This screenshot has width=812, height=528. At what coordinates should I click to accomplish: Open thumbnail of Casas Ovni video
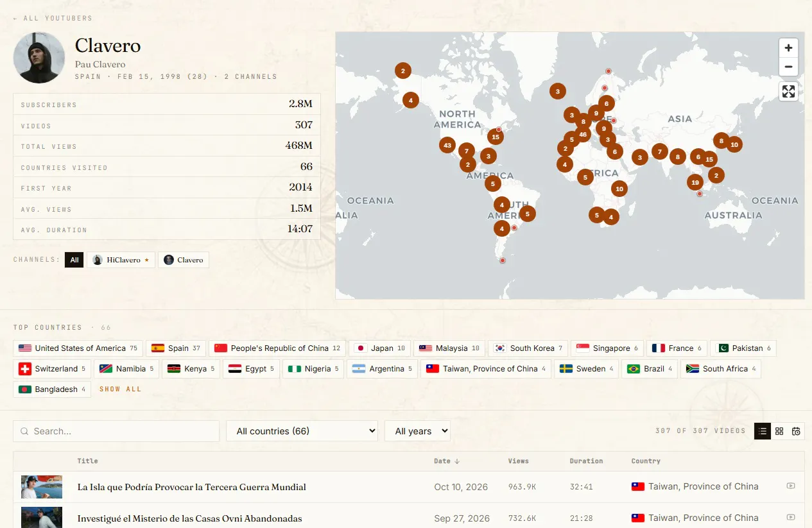pos(42,517)
